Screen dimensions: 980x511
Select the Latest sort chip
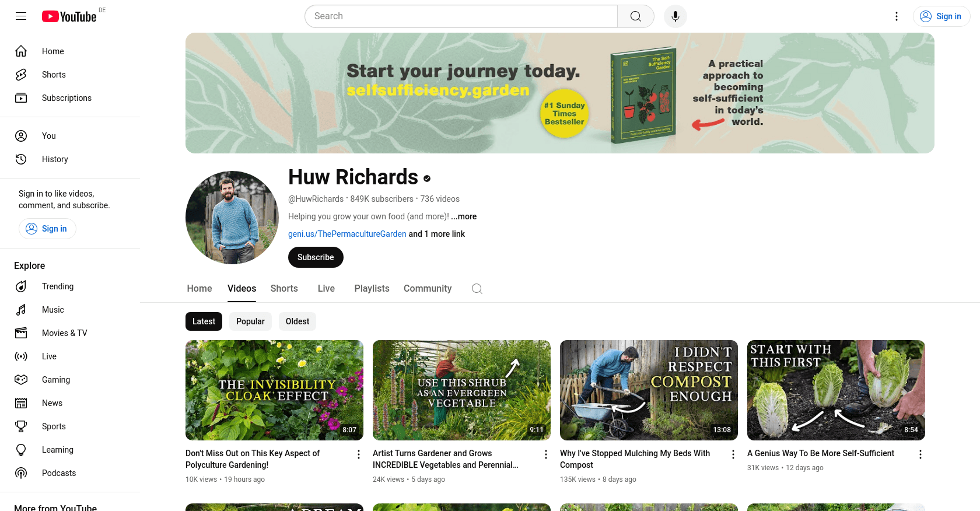[204, 321]
